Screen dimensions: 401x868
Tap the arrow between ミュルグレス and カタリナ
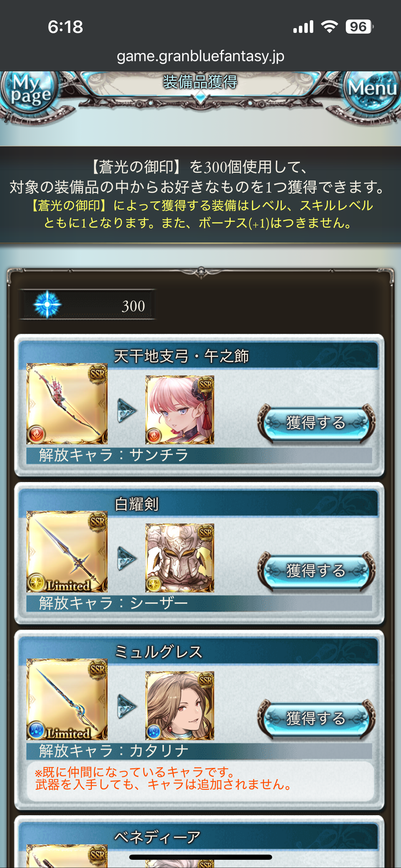click(x=126, y=706)
